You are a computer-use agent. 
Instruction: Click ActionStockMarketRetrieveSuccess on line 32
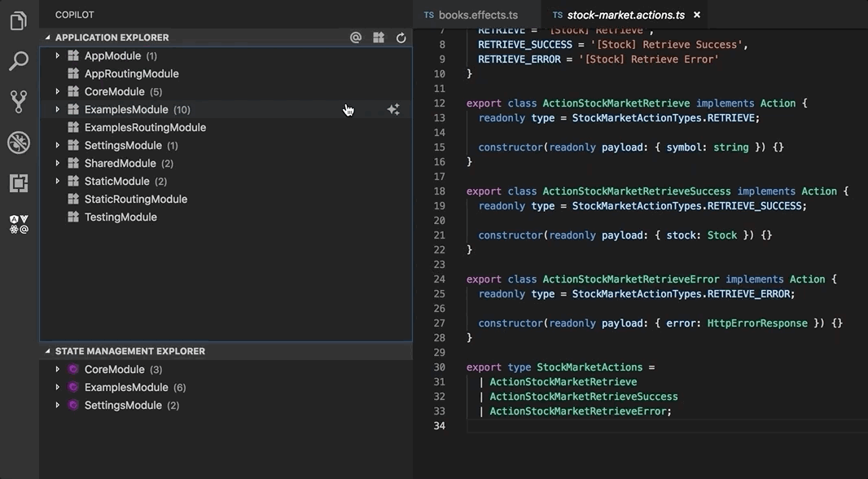coord(584,397)
